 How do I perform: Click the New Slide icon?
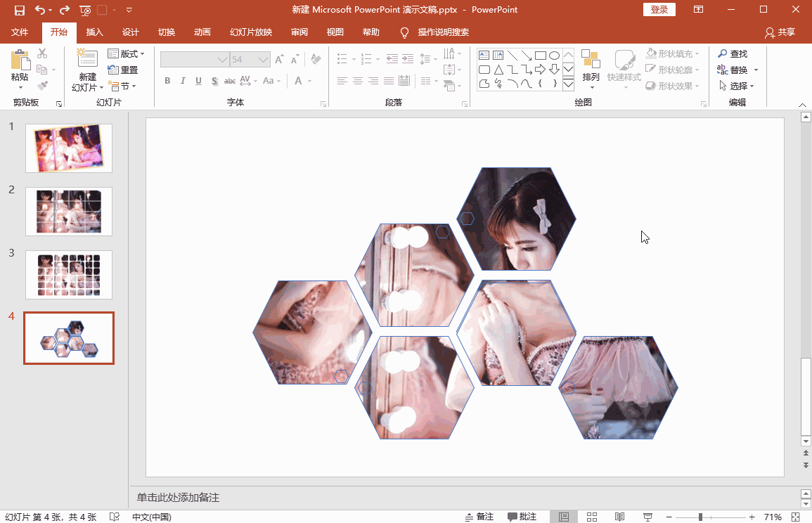coord(87,60)
